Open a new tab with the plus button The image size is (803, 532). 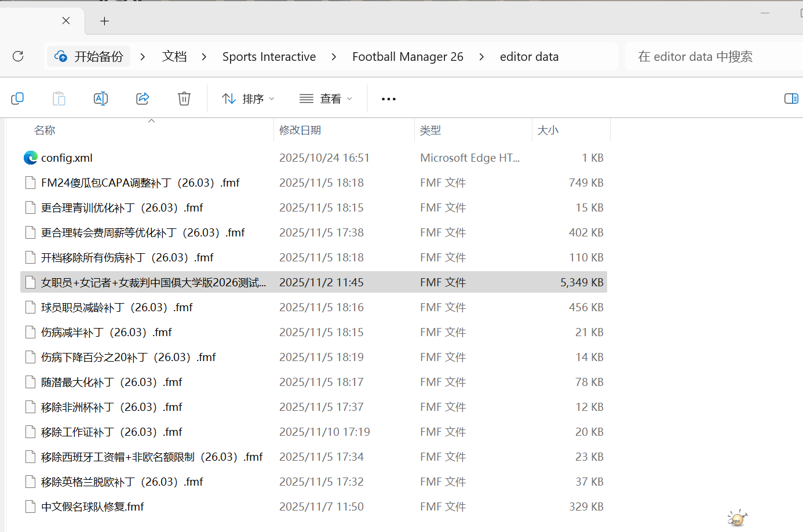click(x=104, y=21)
